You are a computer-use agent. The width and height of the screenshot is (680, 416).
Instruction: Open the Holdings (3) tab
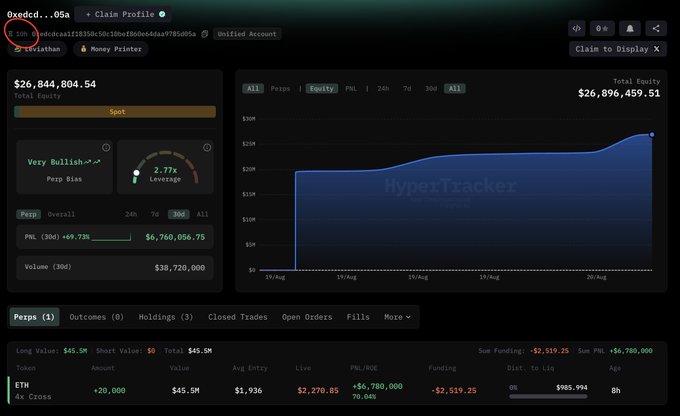[166, 317]
